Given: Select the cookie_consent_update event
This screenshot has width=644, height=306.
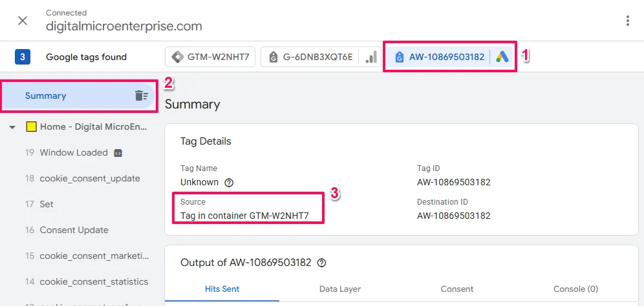Looking at the screenshot, I should coord(89,179).
